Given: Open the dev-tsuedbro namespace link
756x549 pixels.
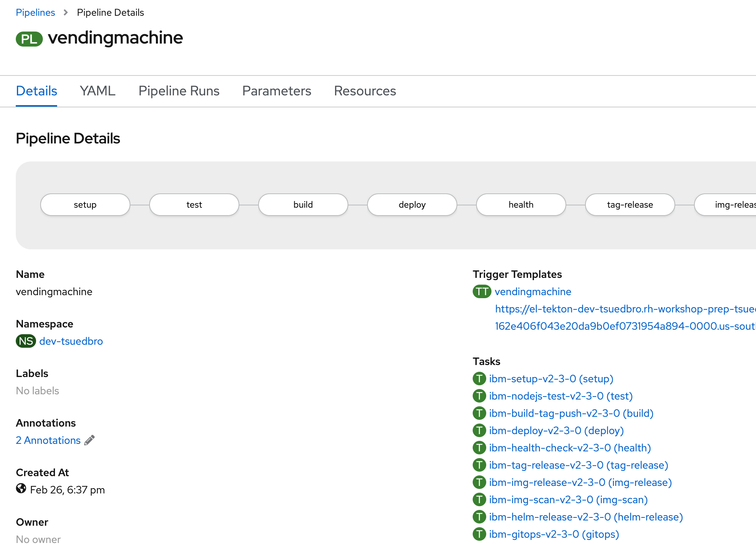Looking at the screenshot, I should coord(71,341).
